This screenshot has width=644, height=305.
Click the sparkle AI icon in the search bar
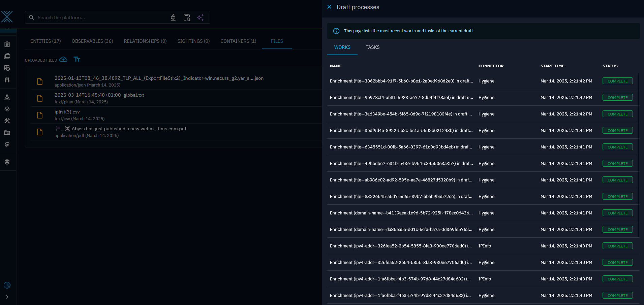[x=200, y=18]
